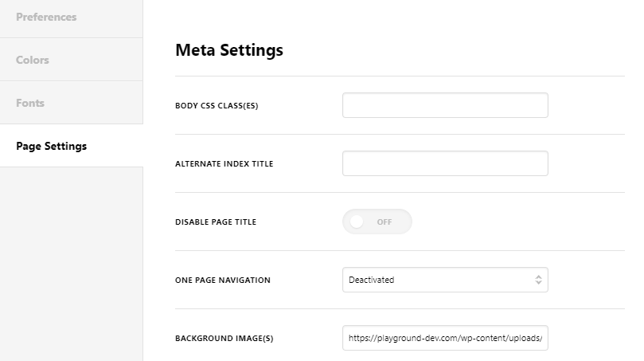Click the Body CSS Class(es) text field

(x=445, y=105)
